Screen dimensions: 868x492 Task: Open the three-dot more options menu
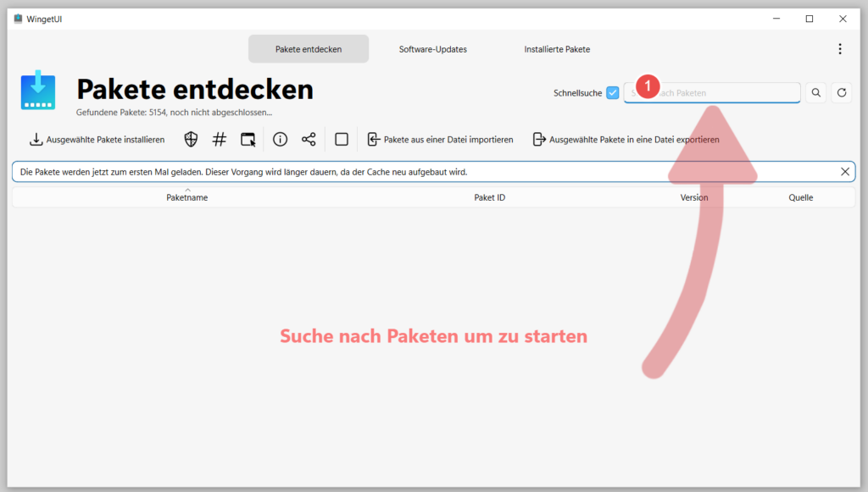(x=840, y=49)
